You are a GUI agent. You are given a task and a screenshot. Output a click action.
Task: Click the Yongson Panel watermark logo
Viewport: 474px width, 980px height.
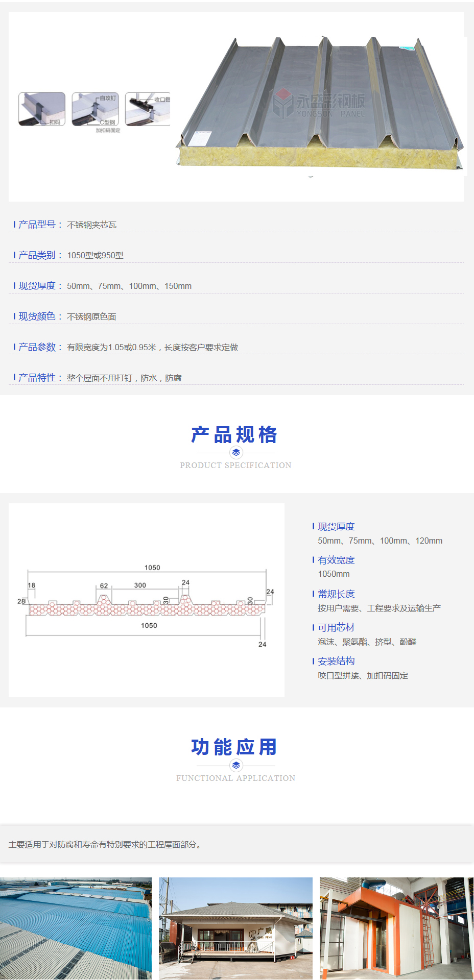point(319,105)
